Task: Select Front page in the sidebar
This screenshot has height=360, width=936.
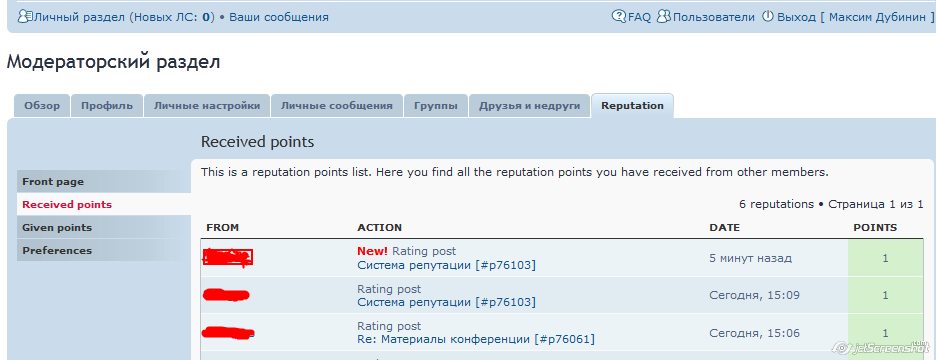Action: click(x=104, y=181)
